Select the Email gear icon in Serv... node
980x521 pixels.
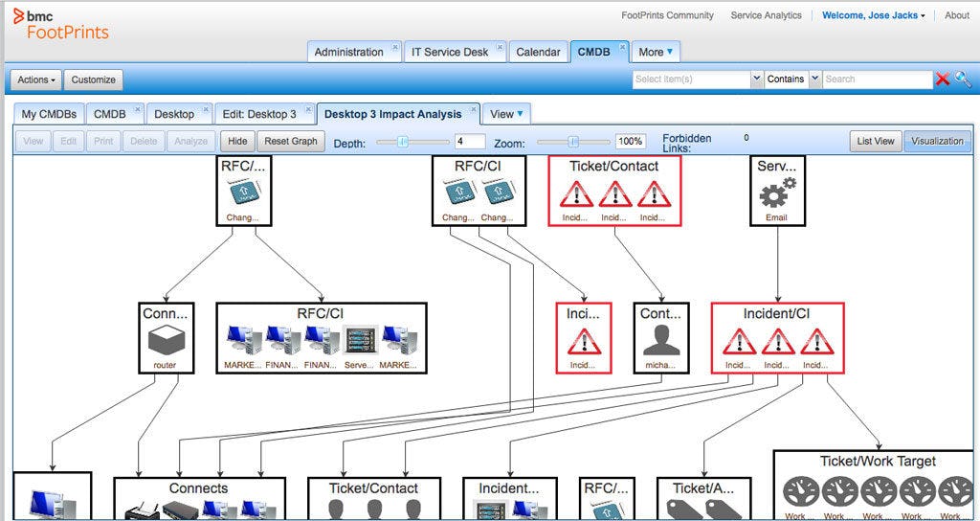point(777,193)
